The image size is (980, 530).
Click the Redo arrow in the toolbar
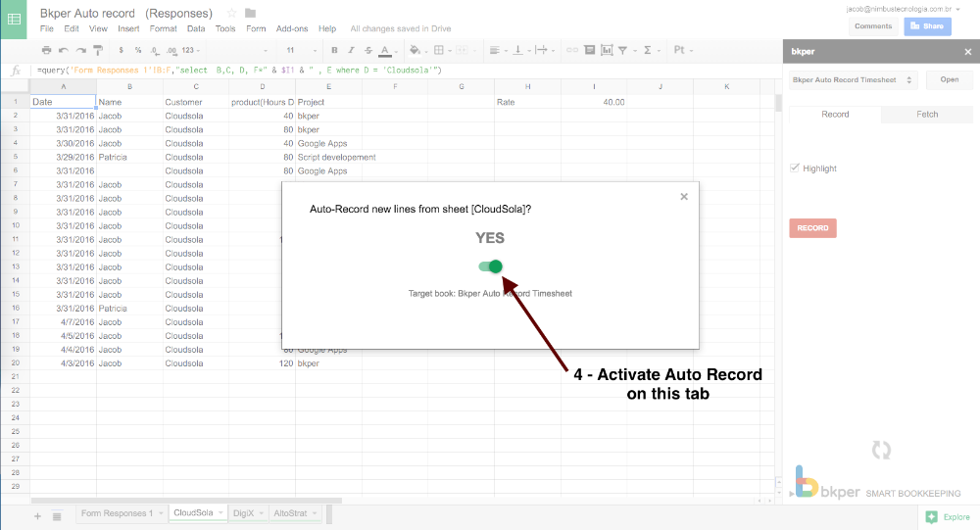80,50
